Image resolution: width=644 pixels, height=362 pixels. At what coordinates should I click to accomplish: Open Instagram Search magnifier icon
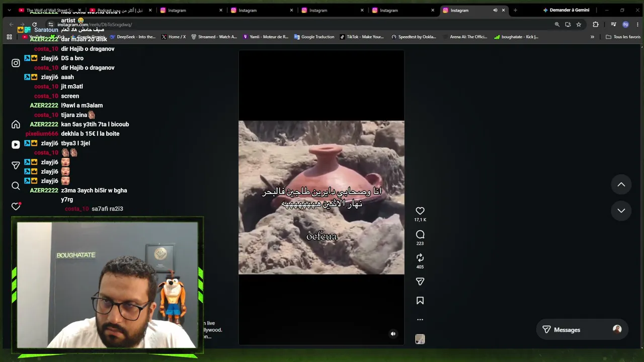[16, 186]
